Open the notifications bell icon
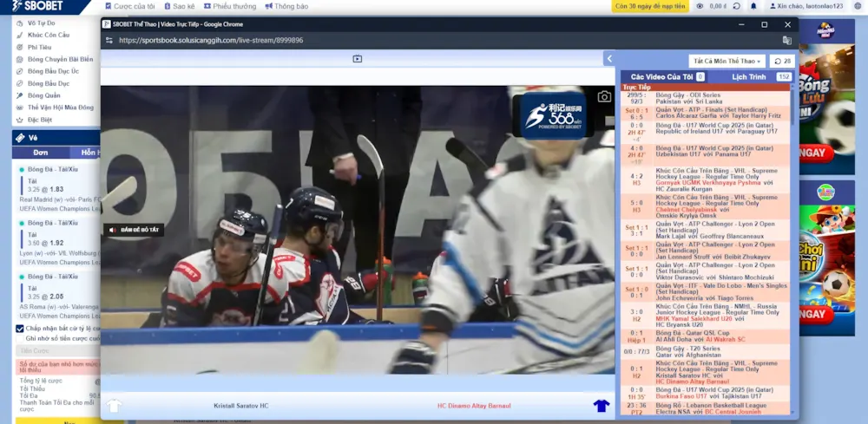The width and height of the screenshot is (868, 424). coord(753,6)
